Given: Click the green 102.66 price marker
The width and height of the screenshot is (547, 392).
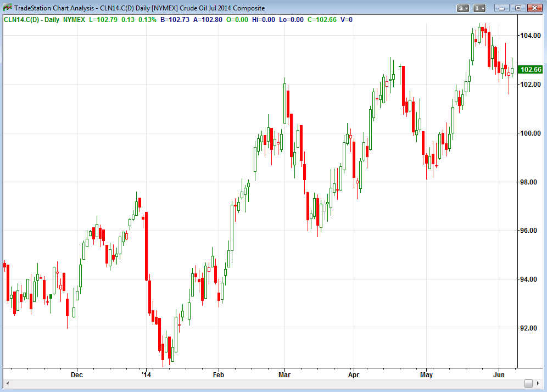Looking at the screenshot, I should pos(530,70).
